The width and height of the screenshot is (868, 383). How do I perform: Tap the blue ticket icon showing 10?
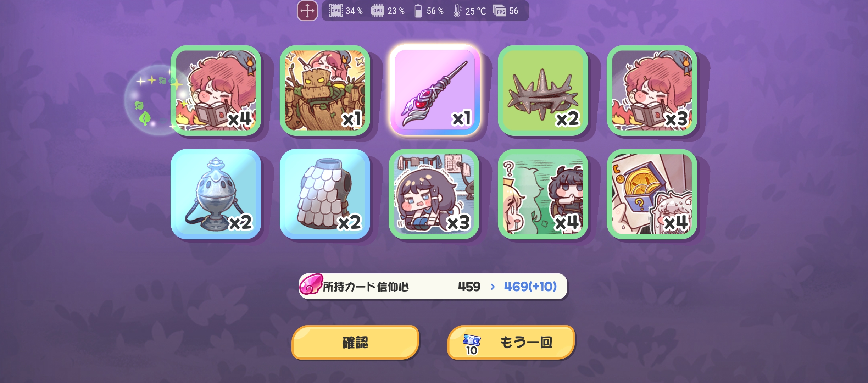pyautogui.click(x=472, y=344)
